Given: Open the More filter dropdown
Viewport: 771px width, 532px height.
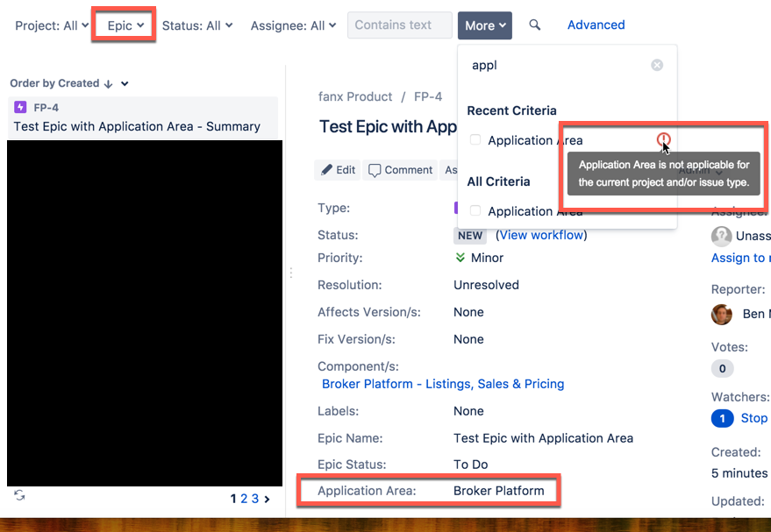Looking at the screenshot, I should 485,25.
